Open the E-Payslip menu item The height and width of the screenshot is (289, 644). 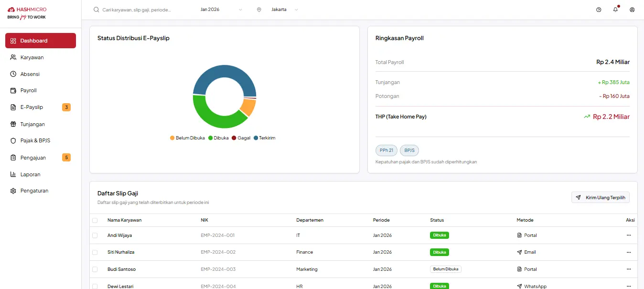(x=32, y=107)
